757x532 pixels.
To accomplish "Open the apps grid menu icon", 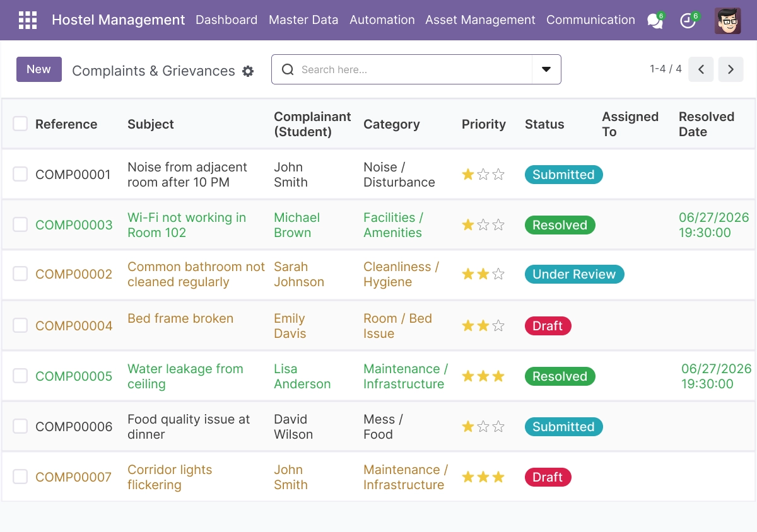I will pyautogui.click(x=28, y=20).
